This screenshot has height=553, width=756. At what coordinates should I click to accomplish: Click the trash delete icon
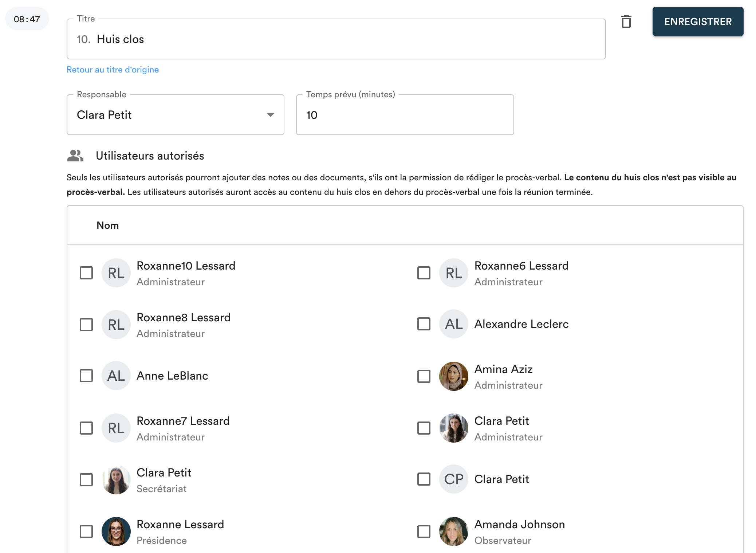(626, 22)
